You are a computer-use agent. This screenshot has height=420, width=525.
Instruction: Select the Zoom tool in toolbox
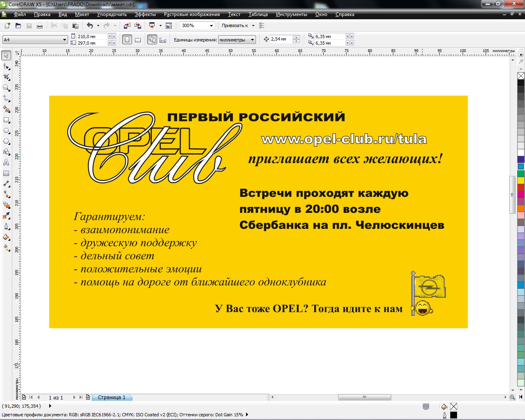(x=6, y=88)
